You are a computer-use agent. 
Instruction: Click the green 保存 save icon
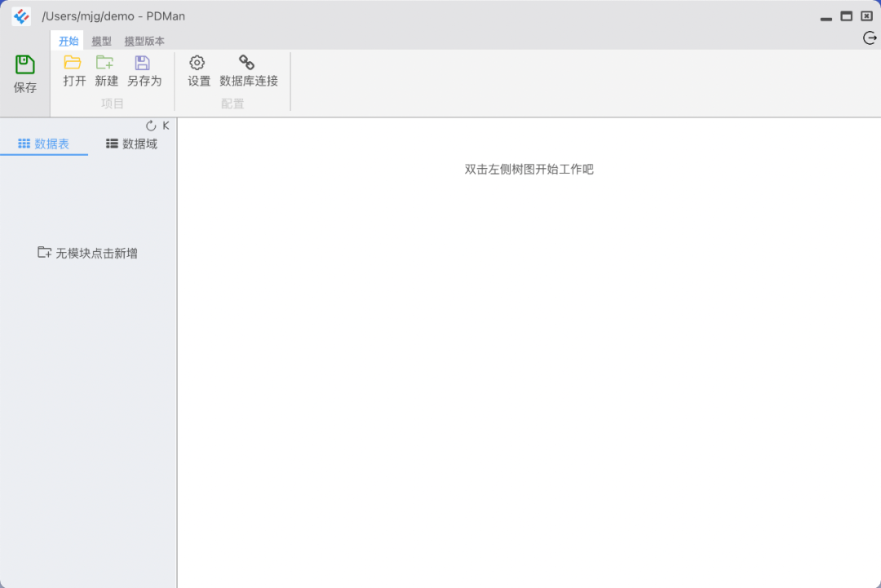[x=24, y=64]
